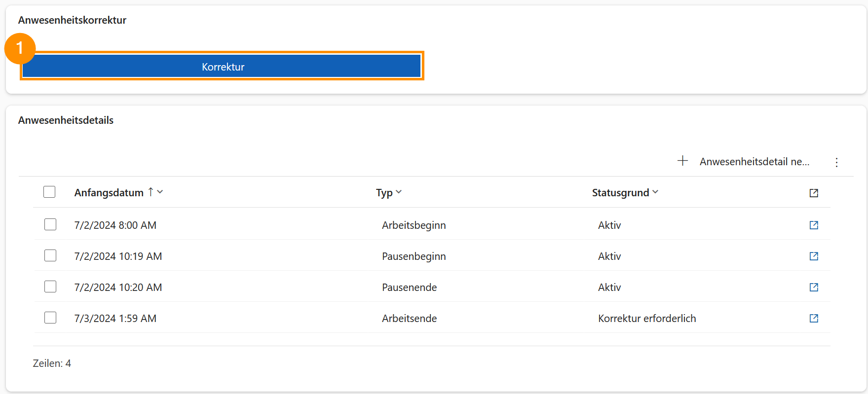Open the 7/2/2024 10:20 AM record
868x394 pixels.
coord(118,287)
